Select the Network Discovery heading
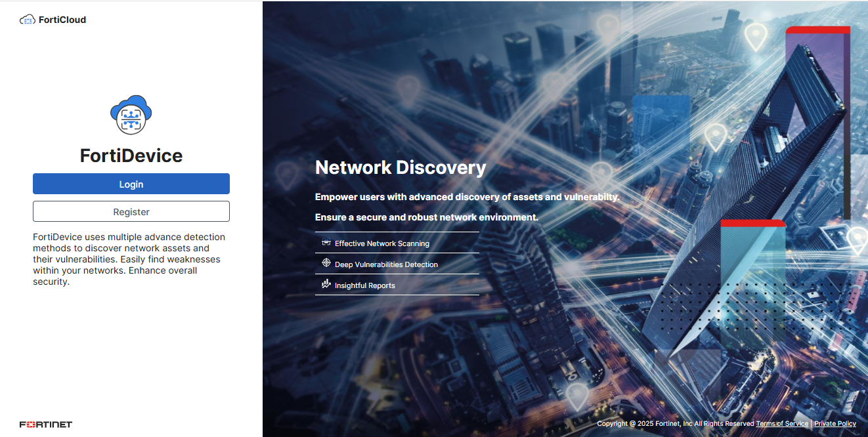Viewport: 868px width, 437px height. coord(401,167)
